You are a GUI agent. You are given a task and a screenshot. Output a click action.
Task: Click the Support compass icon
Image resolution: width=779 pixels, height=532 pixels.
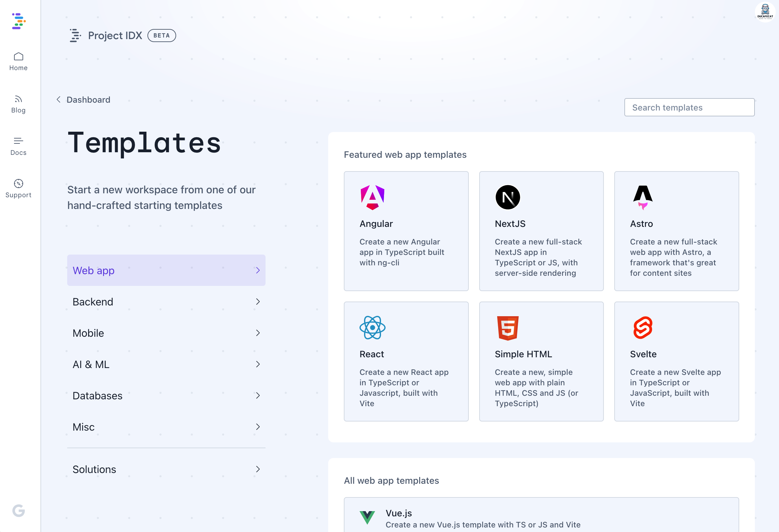pos(19,184)
